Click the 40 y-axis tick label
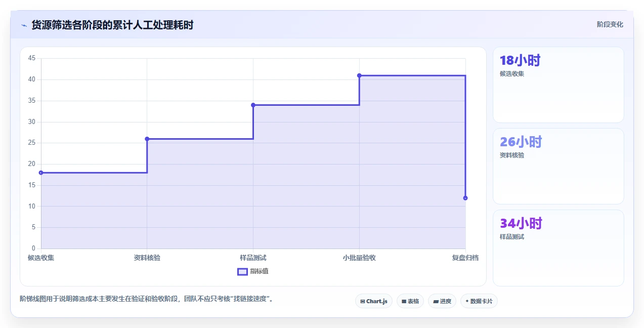 click(32, 79)
